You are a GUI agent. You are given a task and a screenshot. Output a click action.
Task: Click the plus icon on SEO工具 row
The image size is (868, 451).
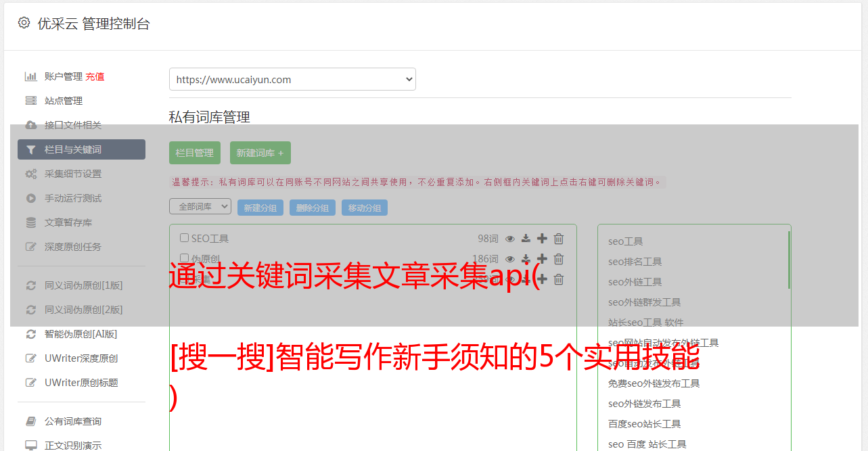click(x=542, y=239)
